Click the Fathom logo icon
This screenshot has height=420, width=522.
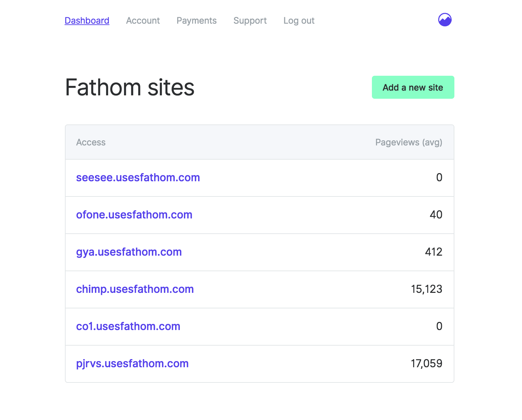coord(445,20)
